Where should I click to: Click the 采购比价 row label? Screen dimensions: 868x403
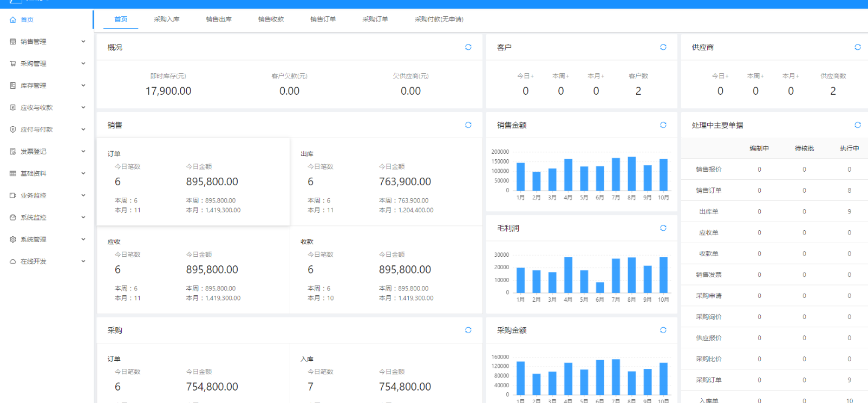click(709, 359)
